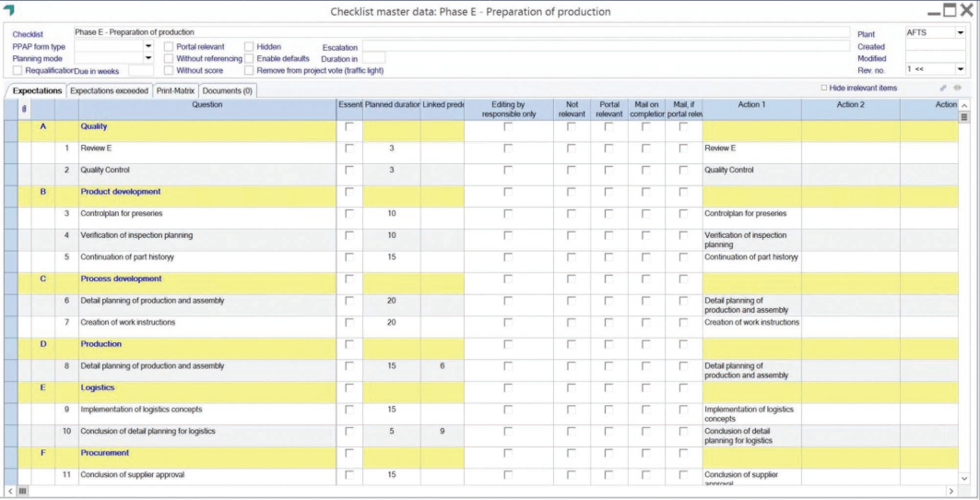Click question 'Creation of work instructions'
Screen dimensions: 980x500
(x=127, y=323)
